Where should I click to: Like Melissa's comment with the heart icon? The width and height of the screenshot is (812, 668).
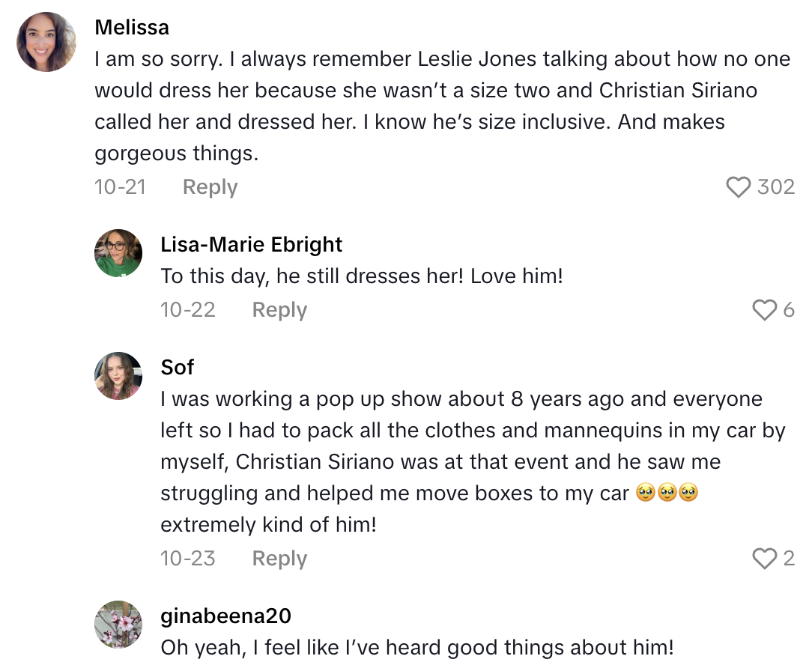[x=738, y=187]
